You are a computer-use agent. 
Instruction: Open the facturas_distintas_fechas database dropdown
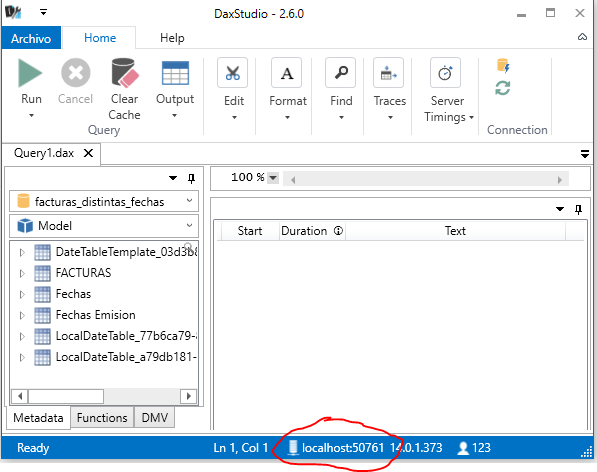click(x=189, y=201)
